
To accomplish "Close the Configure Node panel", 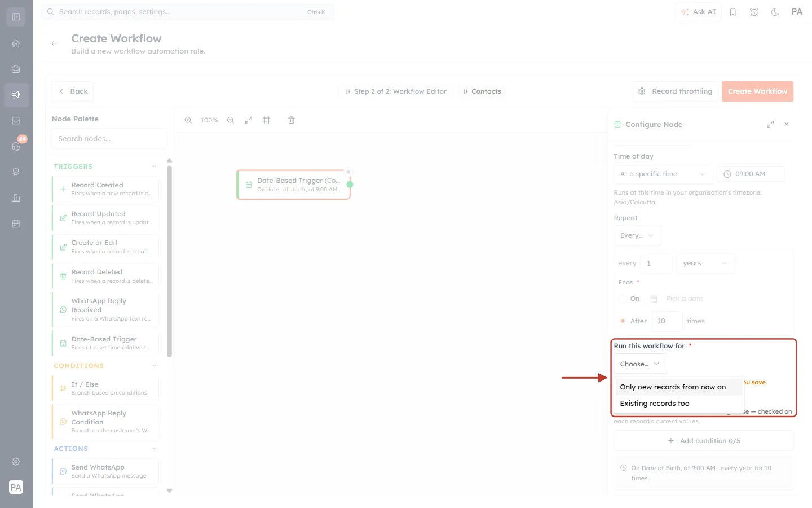I will click(787, 124).
